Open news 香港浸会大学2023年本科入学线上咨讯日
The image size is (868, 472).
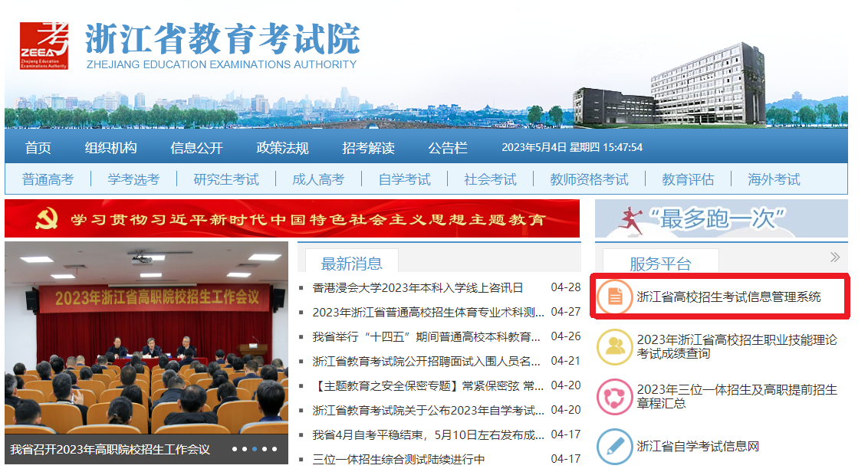click(x=418, y=288)
